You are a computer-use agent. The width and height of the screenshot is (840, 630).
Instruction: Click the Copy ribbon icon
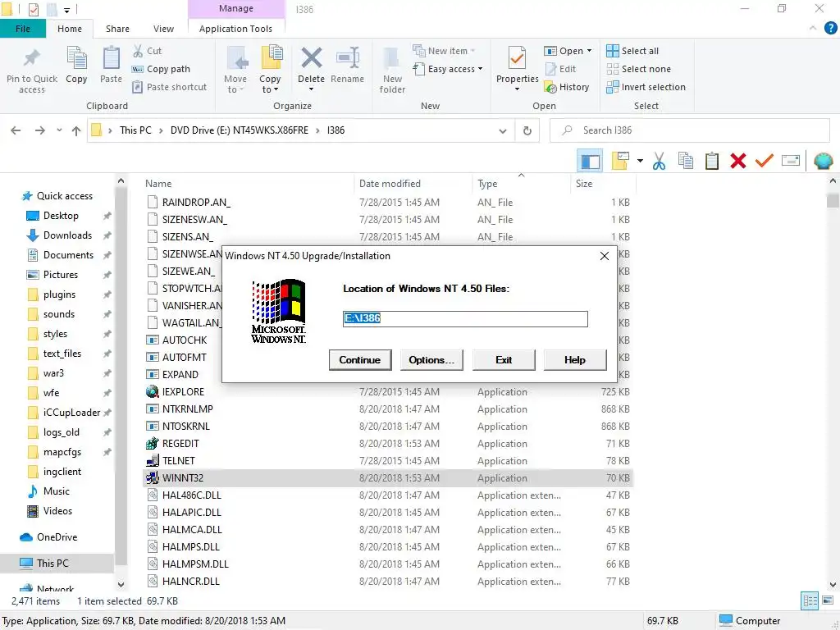[x=76, y=58]
